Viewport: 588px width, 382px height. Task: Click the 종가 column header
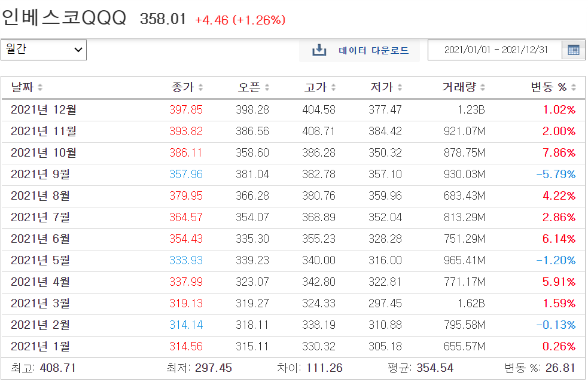tap(182, 87)
